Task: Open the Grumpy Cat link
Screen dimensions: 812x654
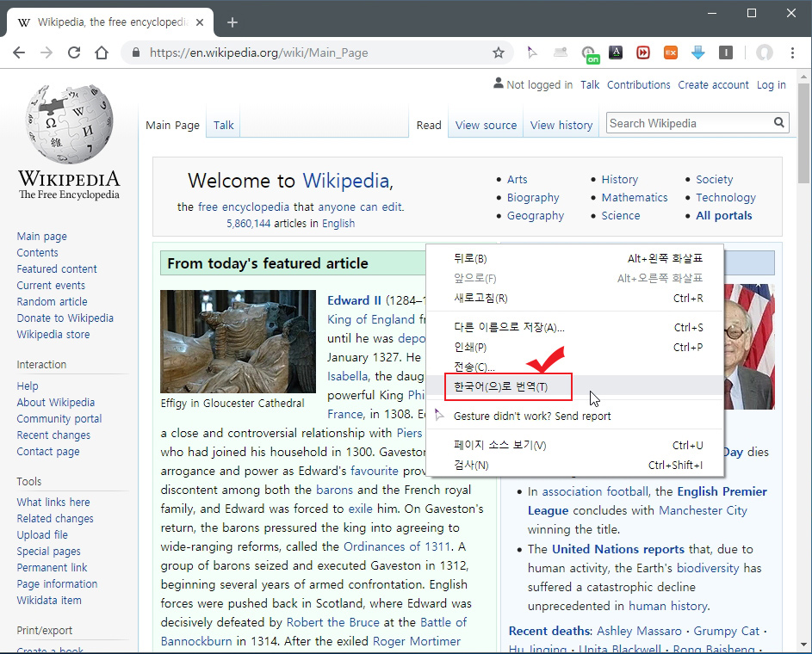Action: pos(726,632)
